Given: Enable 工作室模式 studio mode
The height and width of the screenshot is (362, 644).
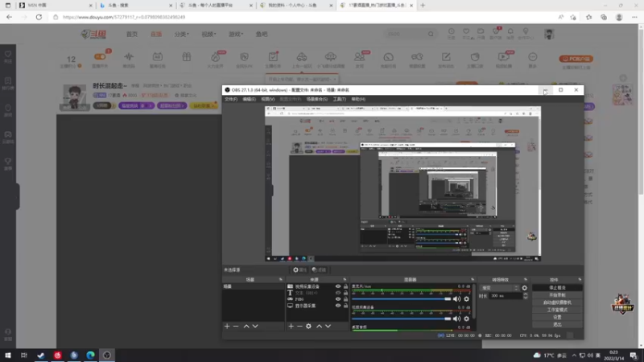Looking at the screenshot, I should coord(557,310).
